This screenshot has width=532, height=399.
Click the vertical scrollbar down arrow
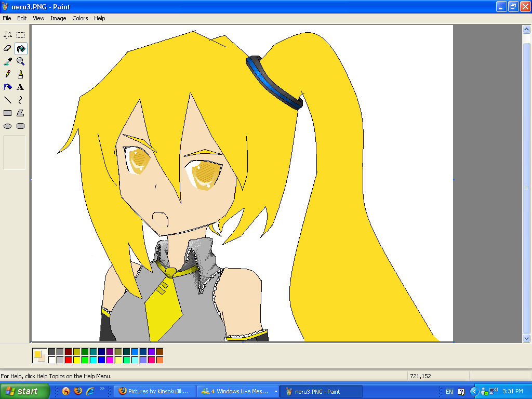point(526,338)
